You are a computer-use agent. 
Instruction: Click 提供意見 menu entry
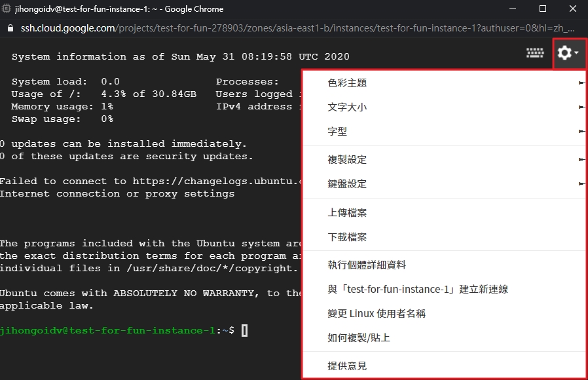coord(445,366)
